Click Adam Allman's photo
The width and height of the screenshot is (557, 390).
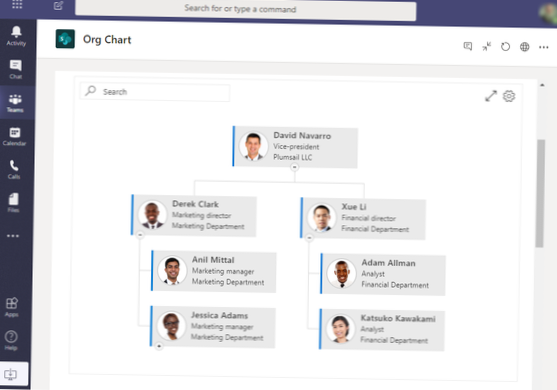(x=341, y=273)
